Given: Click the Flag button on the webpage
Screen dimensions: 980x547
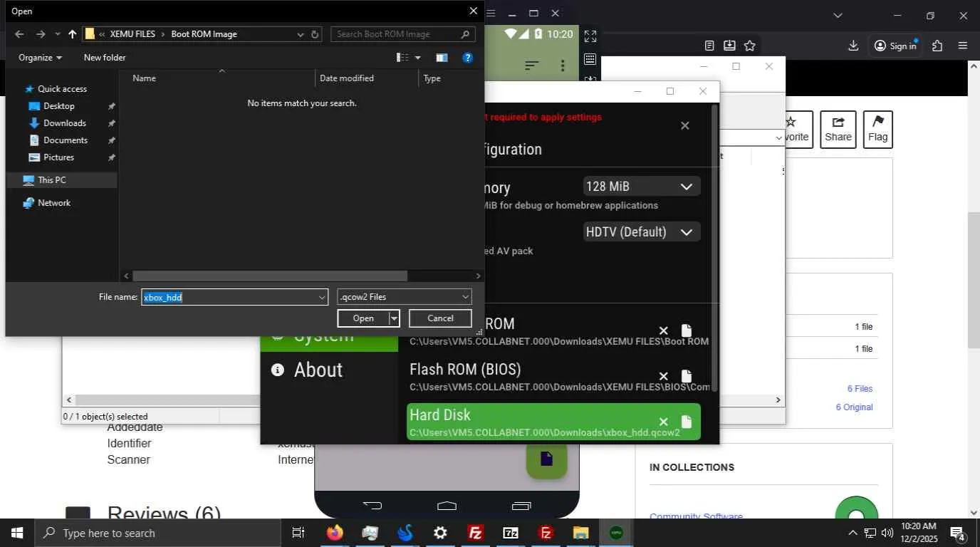Looking at the screenshot, I should (878, 130).
